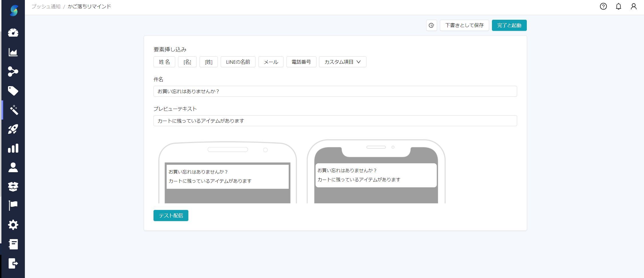Screen dimensions: 644x278
Task: Open the price tag icon in sidebar
Action: [13, 91]
